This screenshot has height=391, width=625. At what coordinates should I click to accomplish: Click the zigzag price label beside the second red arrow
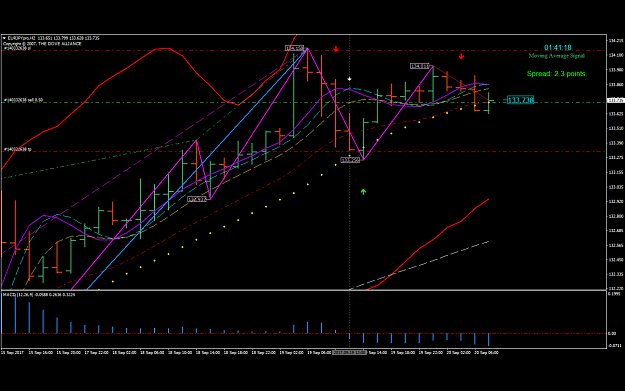(420, 66)
